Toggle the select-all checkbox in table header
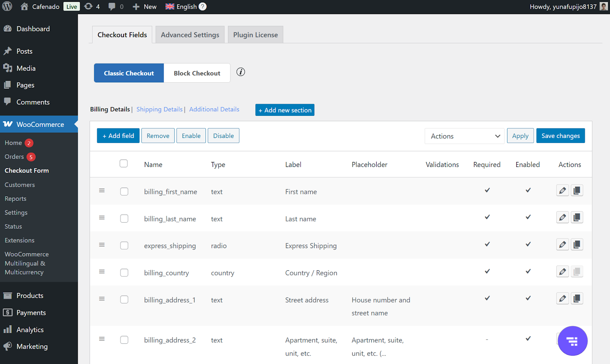Screen dimensions: 610x364 point(124,164)
